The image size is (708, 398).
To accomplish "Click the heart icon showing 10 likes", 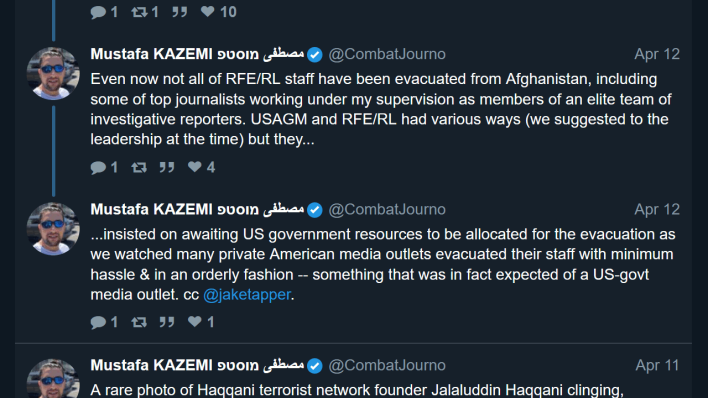I will (x=208, y=11).
